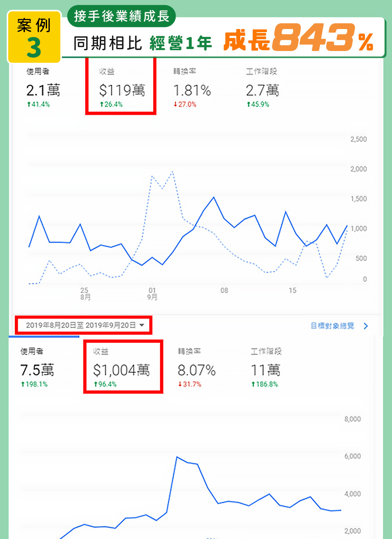Image resolution: width=392 pixels, height=539 pixels.
Task: Select the 使用者 7.5萬 metric tab
Action: (37, 368)
